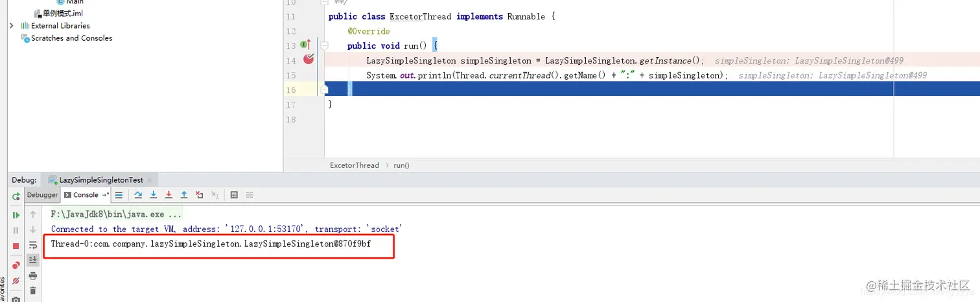Select the 单例模式.iml file
The image size is (980, 302).
click(58, 13)
